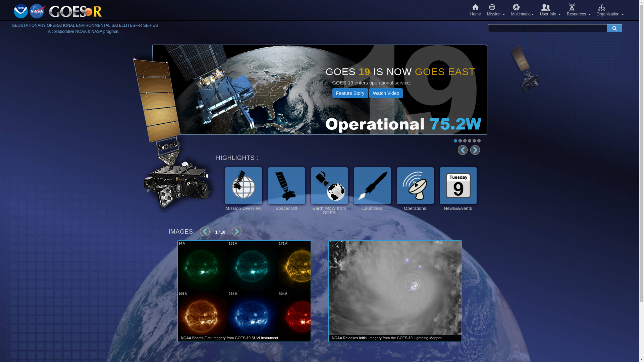Open the GOES-R logo link

coord(75,12)
